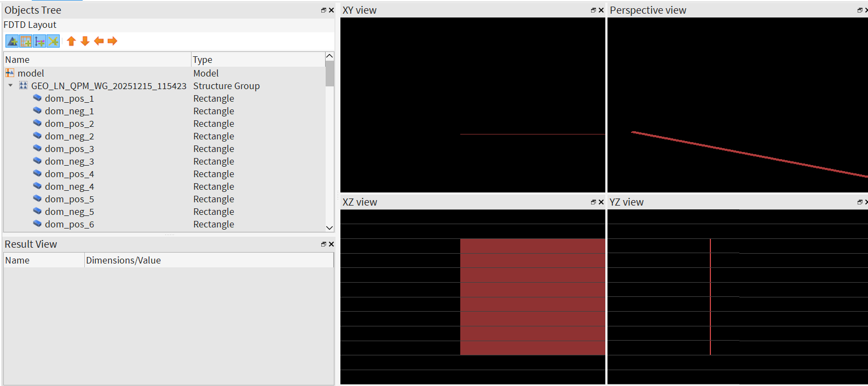Click the orange down arrow to move object down

85,41
